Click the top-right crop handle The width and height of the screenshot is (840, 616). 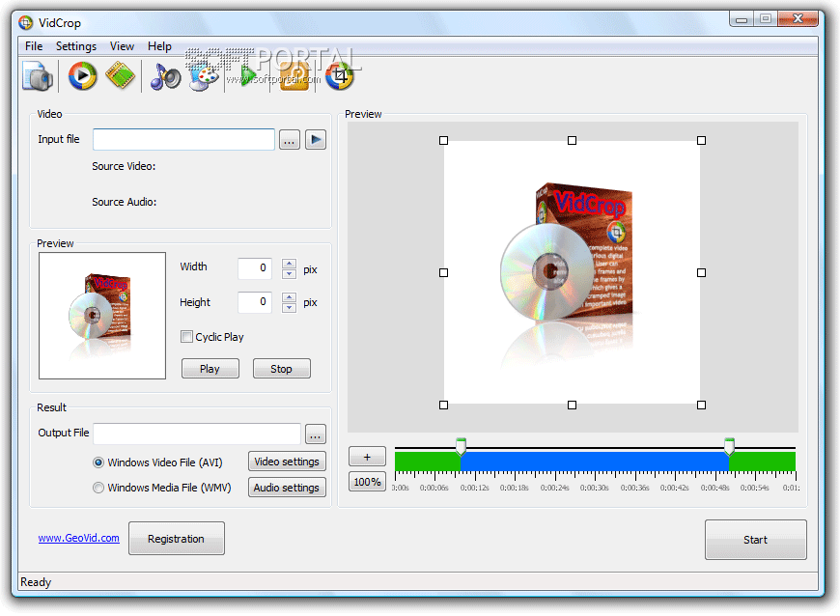point(701,140)
